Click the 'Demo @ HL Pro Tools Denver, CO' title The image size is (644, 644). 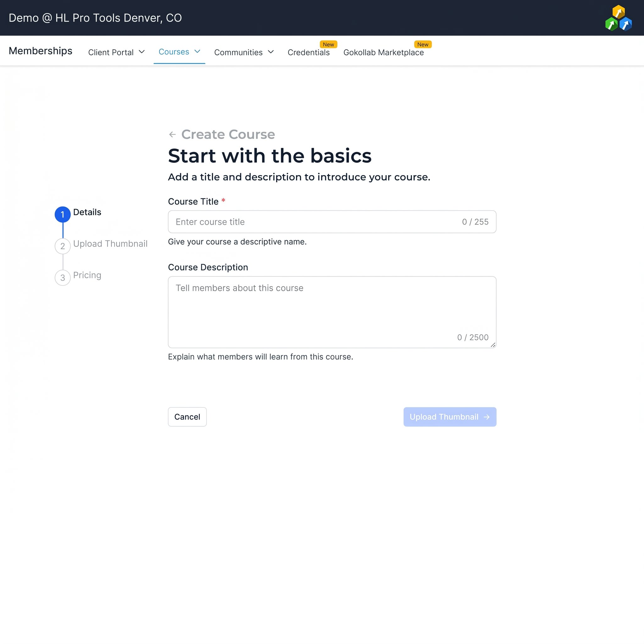point(95,18)
